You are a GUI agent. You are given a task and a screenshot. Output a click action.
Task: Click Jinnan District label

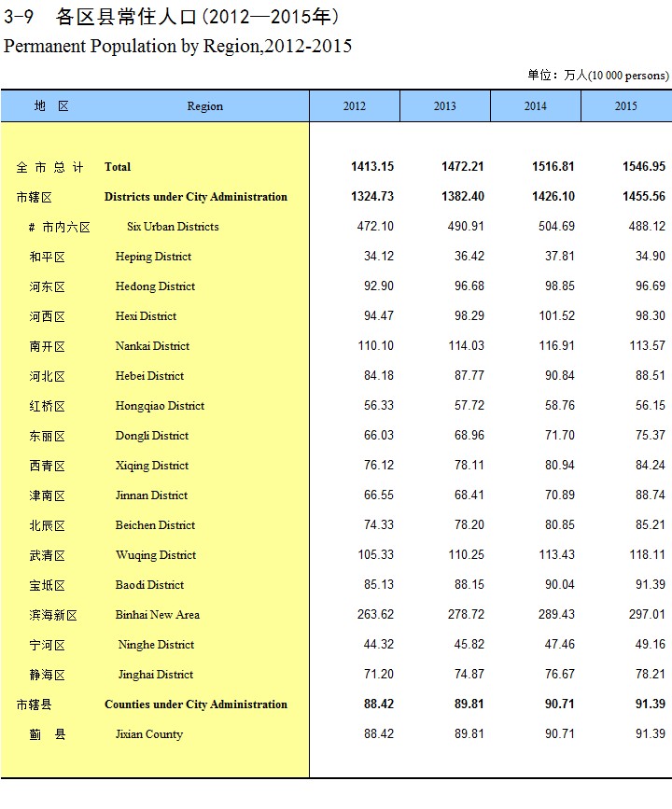[151, 495]
